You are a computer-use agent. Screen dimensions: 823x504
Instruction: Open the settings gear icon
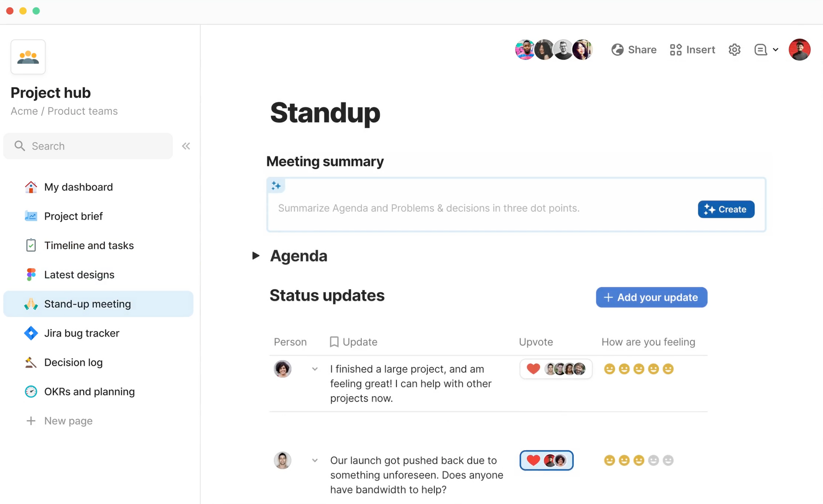coord(735,50)
